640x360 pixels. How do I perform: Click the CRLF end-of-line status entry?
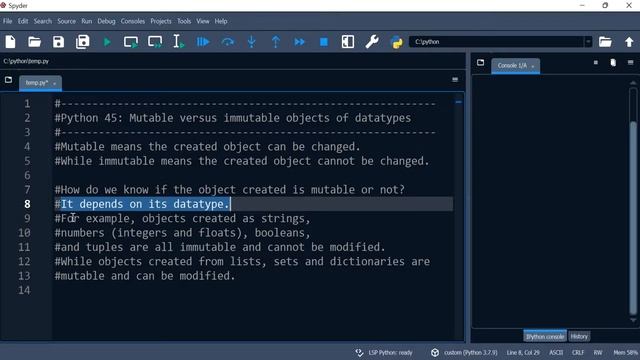point(578,353)
